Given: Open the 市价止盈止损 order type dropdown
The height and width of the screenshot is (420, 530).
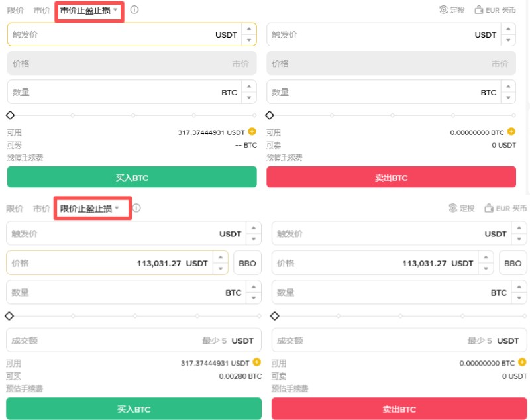Looking at the screenshot, I should pos(89,10).
